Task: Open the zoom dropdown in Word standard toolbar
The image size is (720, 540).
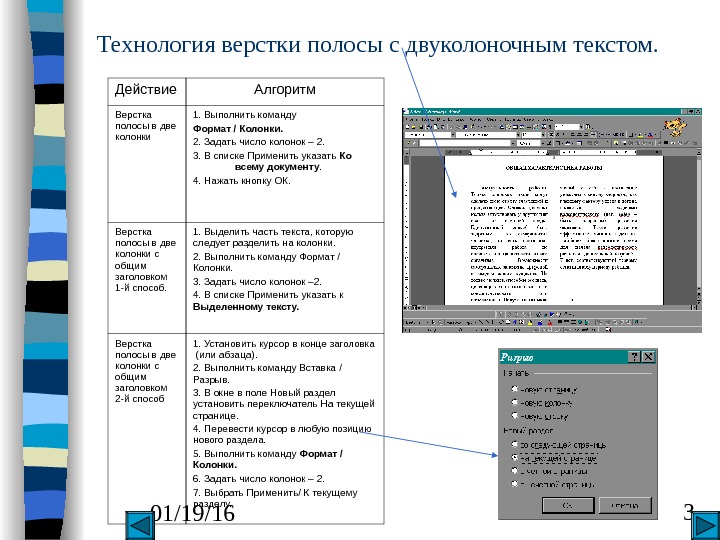Action: click(x=581, y=127)
